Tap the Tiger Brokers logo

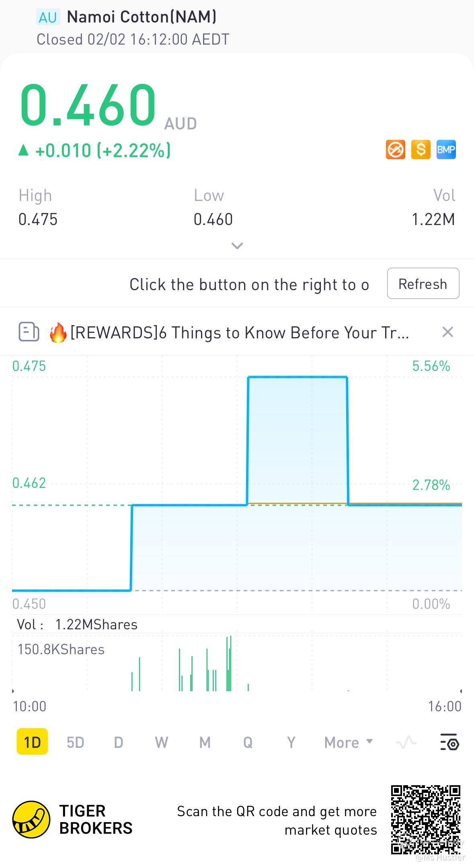pyautogui.click(x=31, y=819)
